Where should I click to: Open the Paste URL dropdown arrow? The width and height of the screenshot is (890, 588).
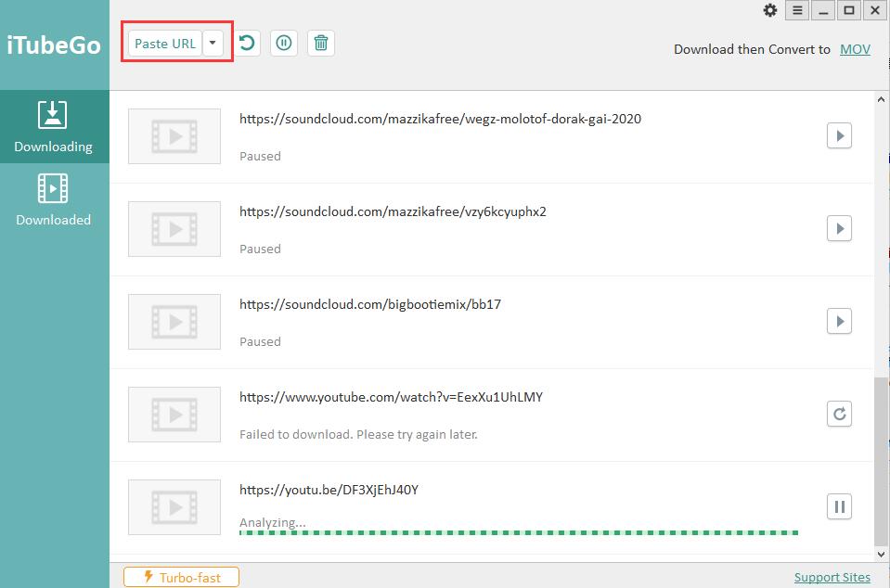213,43
